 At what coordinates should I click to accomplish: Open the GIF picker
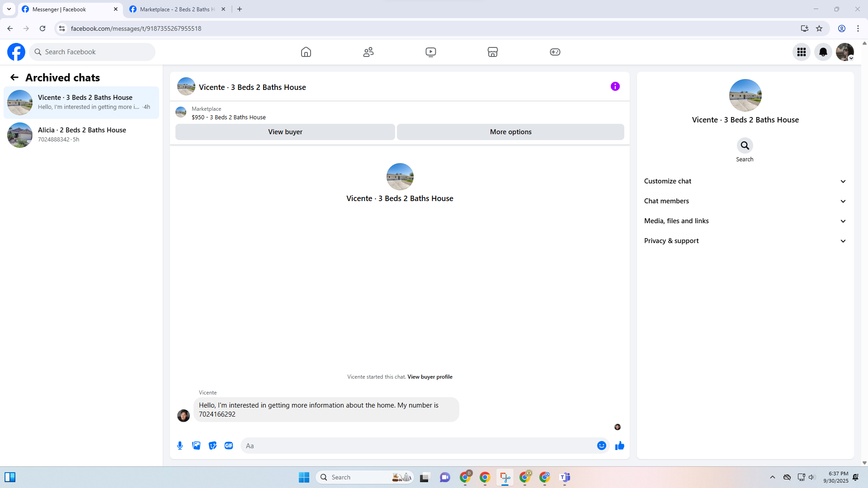(229, 446)
